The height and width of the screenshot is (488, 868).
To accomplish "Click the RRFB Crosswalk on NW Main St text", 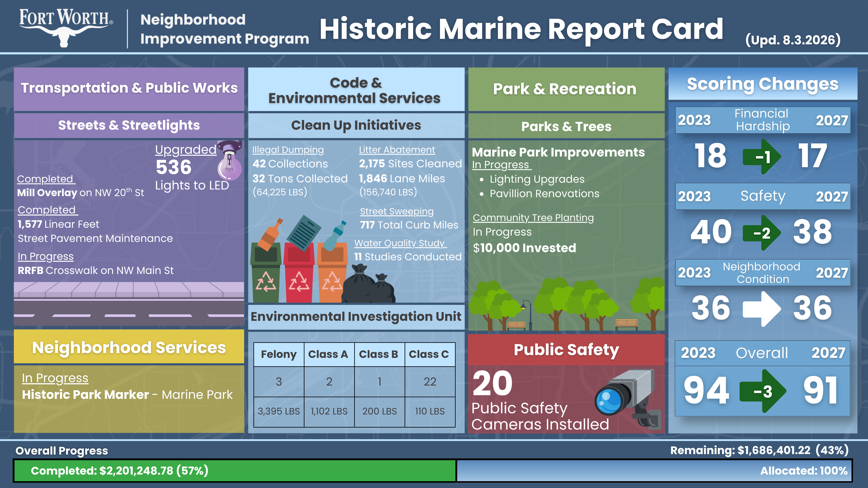I will click(x=96, y=271).
